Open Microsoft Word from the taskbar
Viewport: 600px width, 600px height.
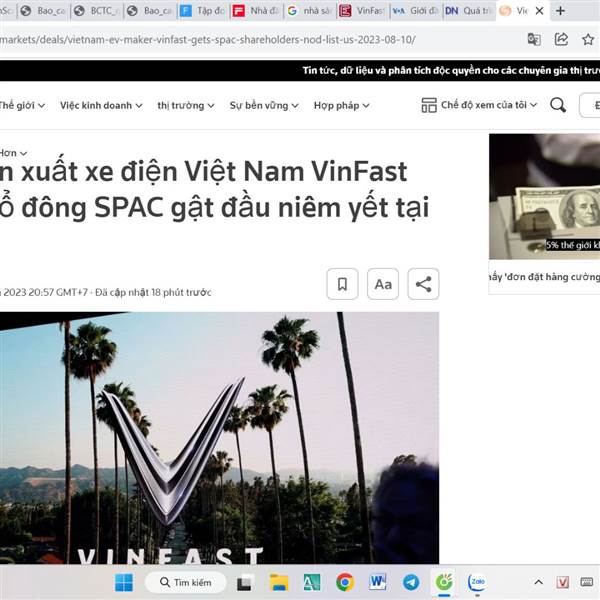coord(378,582)
